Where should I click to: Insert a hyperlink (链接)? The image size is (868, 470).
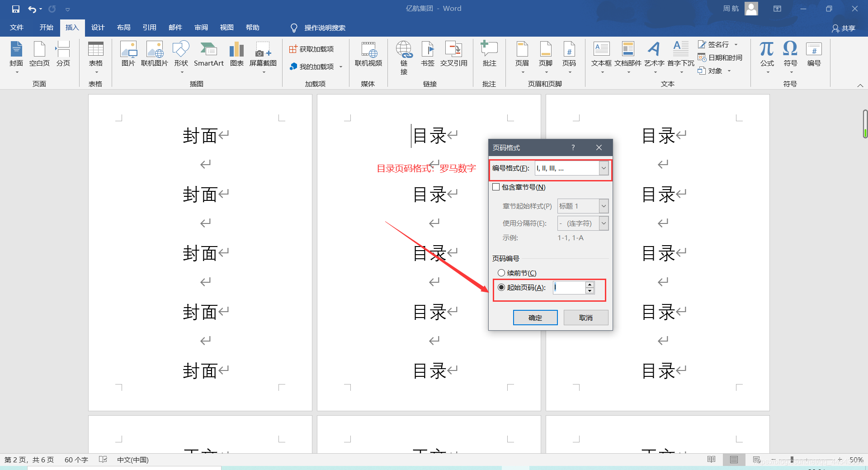tap(404, 58)
